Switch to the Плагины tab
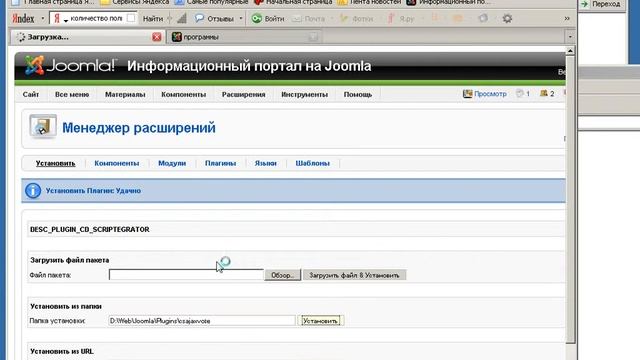The width and height of the screenshot is (640, 360). tap(220, 163)
